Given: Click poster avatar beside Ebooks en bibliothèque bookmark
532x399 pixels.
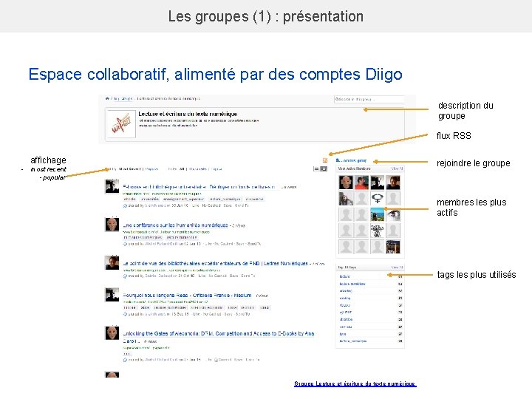Looking at the screenshot, I should click(x=112, y=187).
